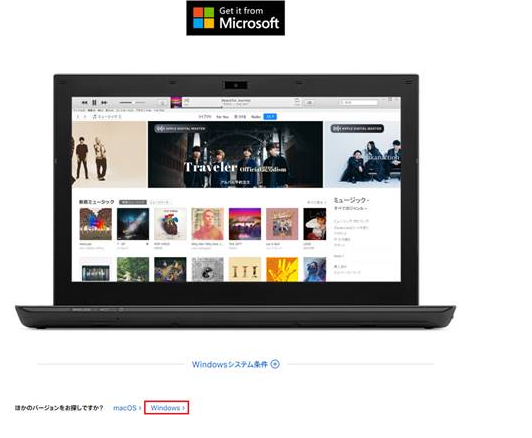Open the yellow hand album cover
532x438 pixels.
pos(282,269)
